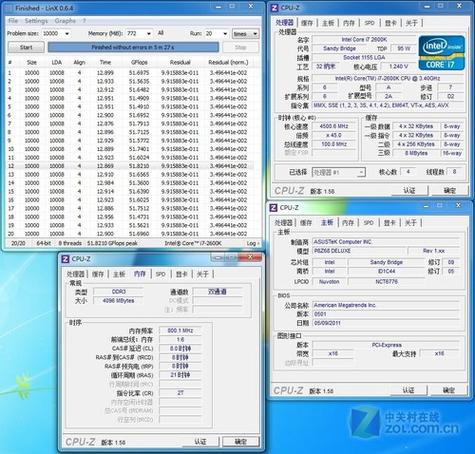Switch to SPD tab in top CPU-Z window
The width and height of the screenshot is (475, 454).
click(369, 23)
